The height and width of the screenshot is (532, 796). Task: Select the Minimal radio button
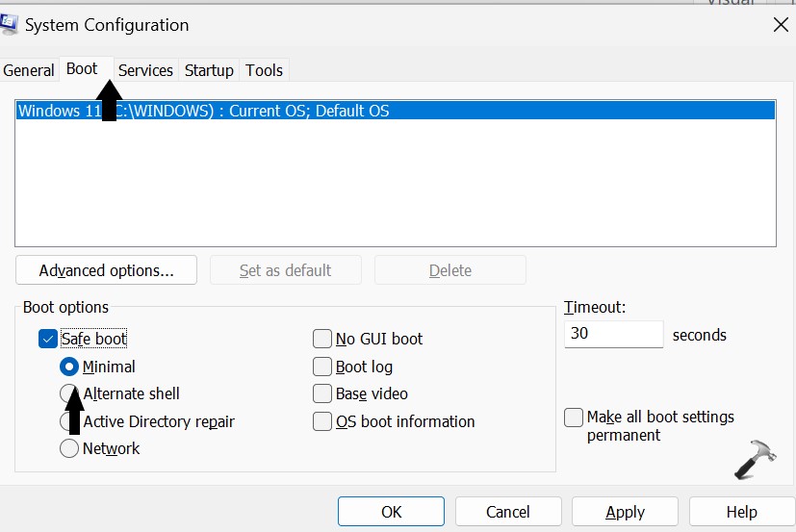click(x=69, y=367)
